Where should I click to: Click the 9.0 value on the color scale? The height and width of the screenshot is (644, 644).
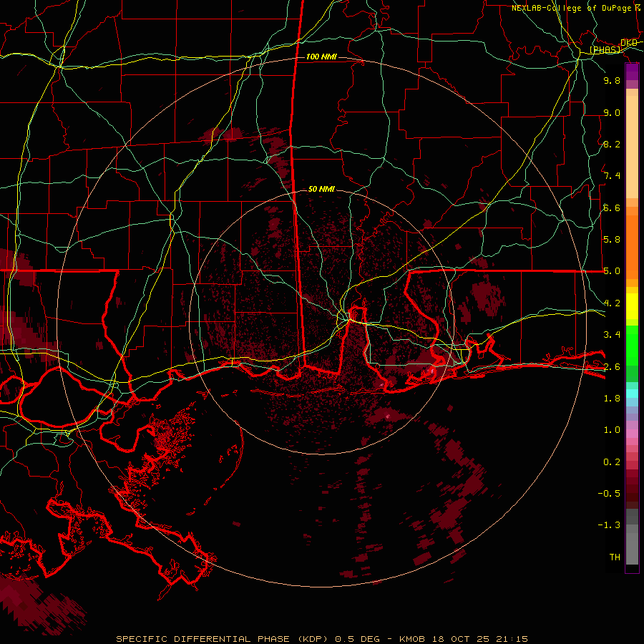pos(612,113)
